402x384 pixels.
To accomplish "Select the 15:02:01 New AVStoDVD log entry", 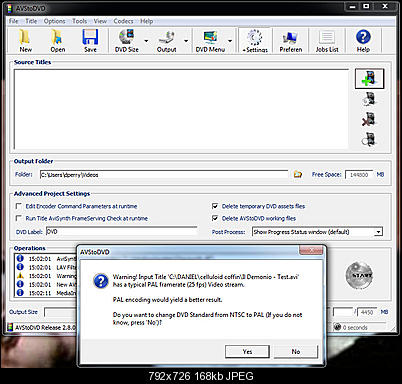I will [x=47, y=284].
